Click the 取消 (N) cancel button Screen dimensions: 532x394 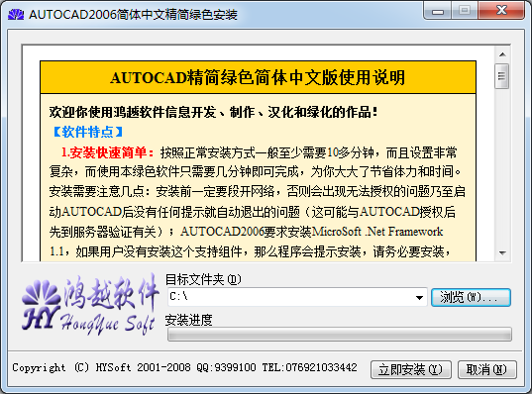[487, 369]
